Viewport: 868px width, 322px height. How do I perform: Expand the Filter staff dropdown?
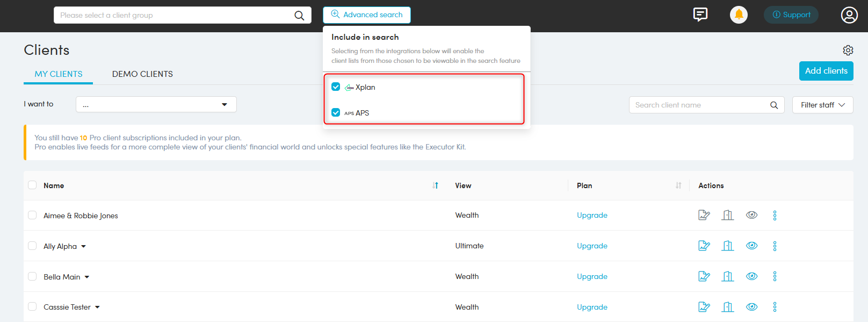pos(822,105)
